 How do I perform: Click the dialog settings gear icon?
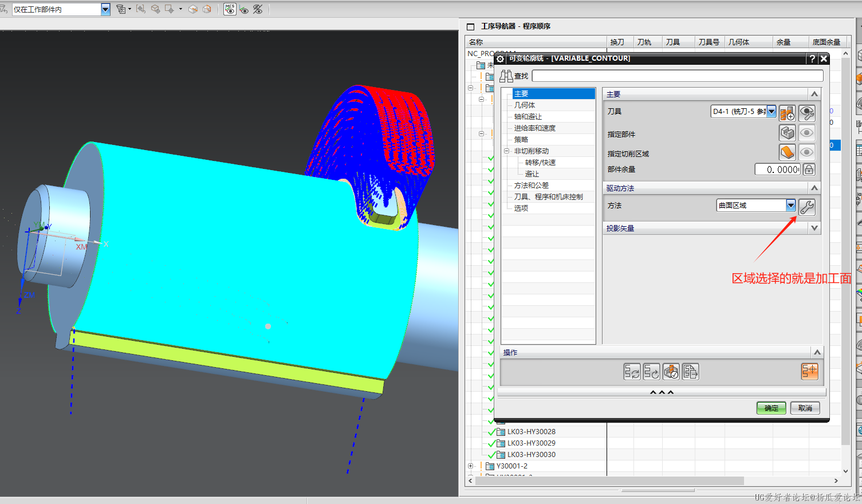(500, 58)
